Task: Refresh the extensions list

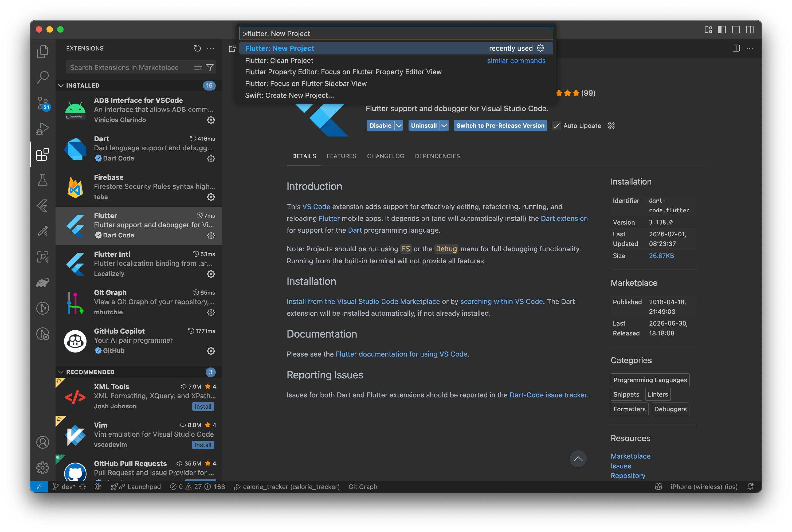Action: pos(197,49)
